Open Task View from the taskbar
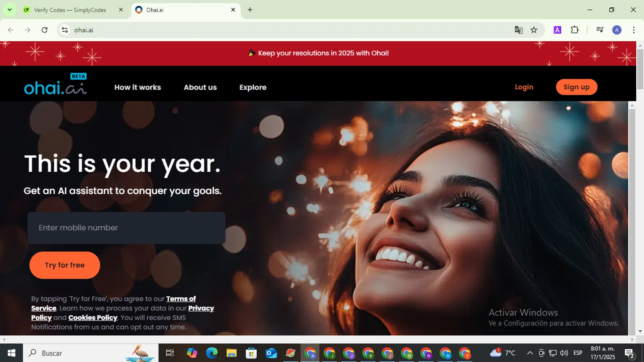This screenshot has width=644, height=362. tap(170, 353)
